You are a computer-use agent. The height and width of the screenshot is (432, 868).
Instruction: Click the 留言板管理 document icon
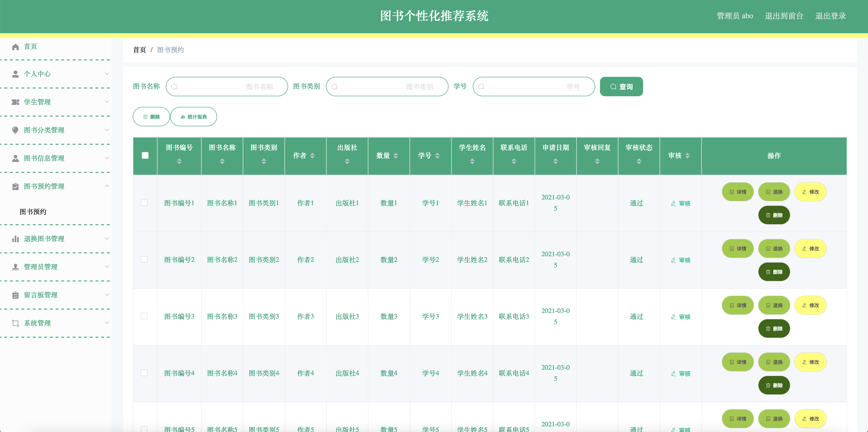[x=16, y=295]
